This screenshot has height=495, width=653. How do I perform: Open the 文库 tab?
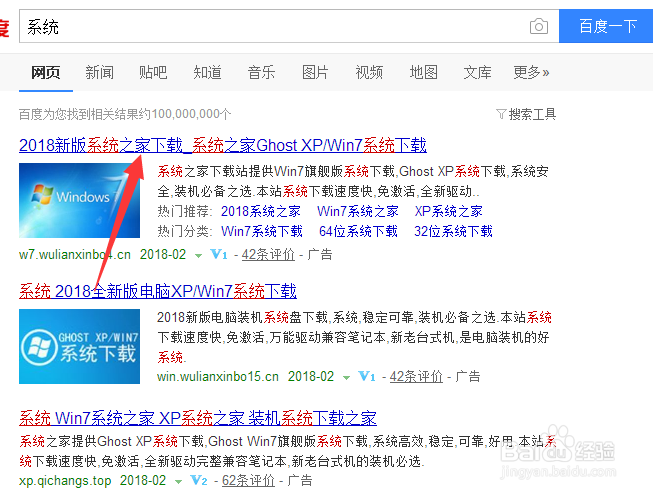[x=477, y=72]
